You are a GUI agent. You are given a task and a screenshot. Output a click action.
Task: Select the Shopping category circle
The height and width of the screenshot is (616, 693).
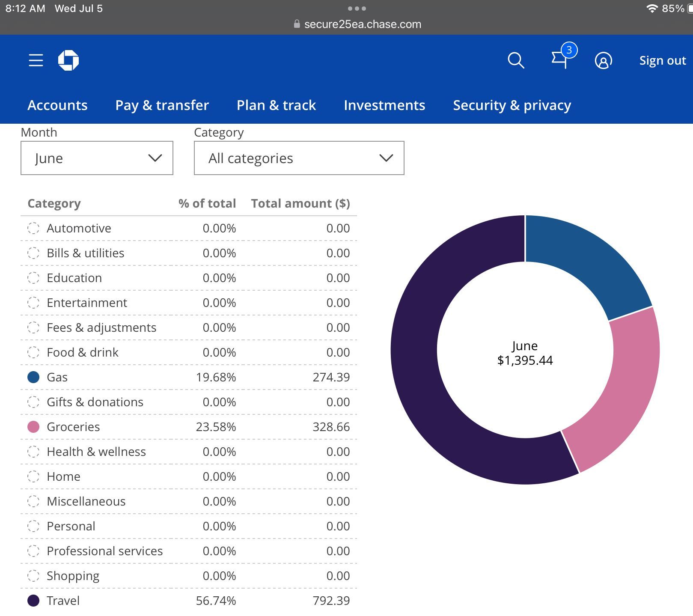33,576
